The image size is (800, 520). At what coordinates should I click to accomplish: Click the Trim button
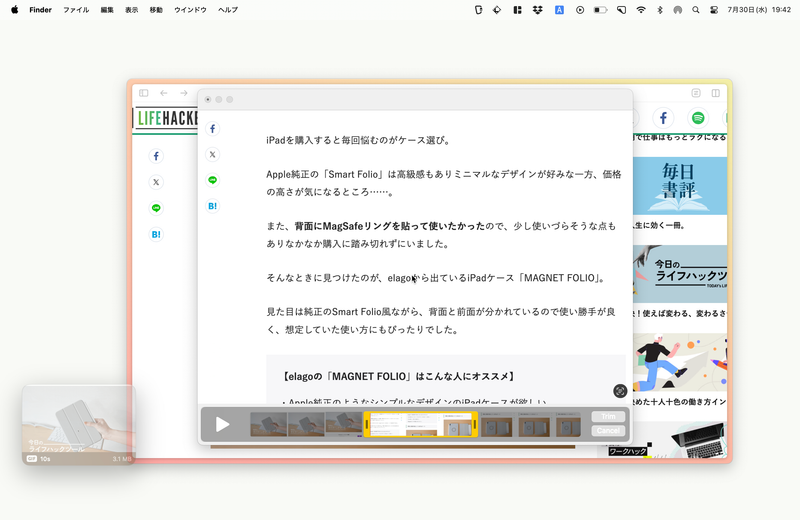[x=607, y=417]
